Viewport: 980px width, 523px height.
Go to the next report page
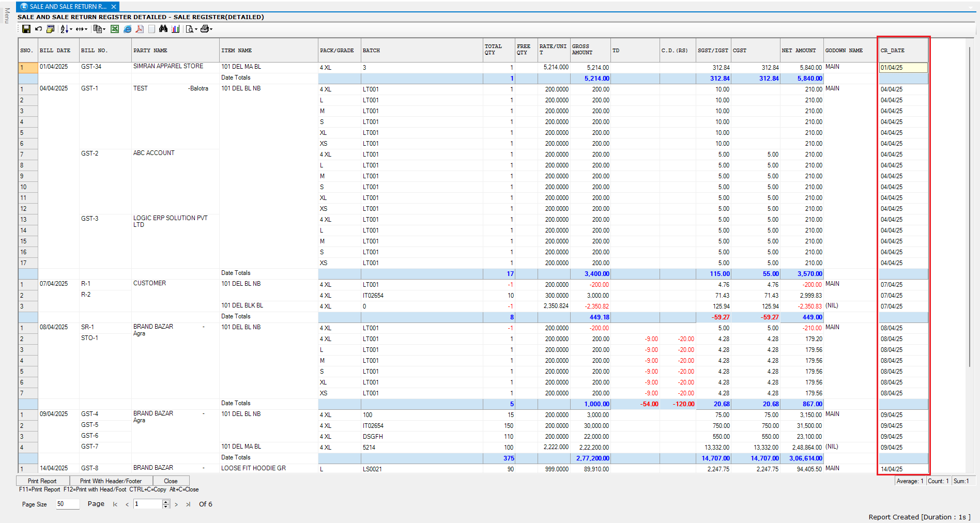176,504
